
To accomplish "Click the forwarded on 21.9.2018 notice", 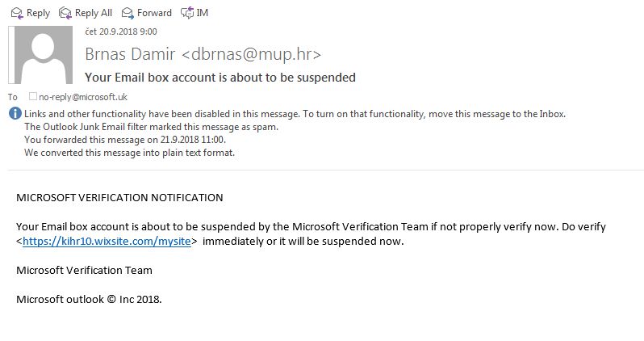I will pyautogui.click(x=125, y=140).
